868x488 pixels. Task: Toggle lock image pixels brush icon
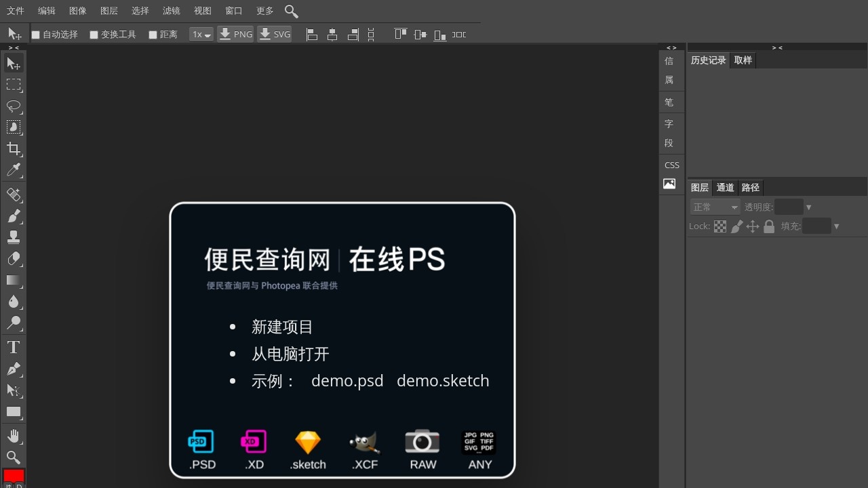pyautogui.click(x=736, y=226)
